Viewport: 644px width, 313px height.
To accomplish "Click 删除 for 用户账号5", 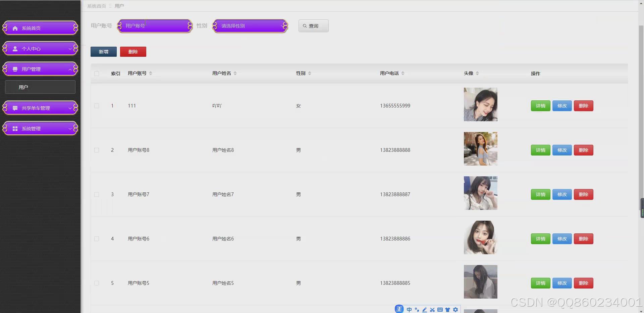I will (584, 283).
